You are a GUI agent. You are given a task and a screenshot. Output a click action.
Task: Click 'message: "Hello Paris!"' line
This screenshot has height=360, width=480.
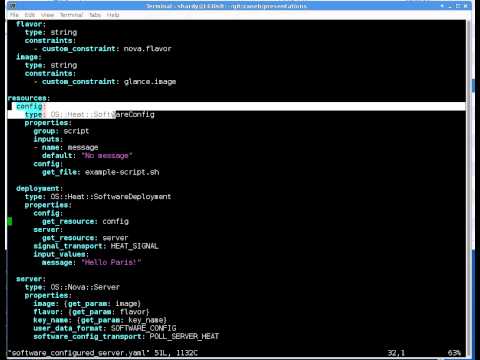pos(92,263)
